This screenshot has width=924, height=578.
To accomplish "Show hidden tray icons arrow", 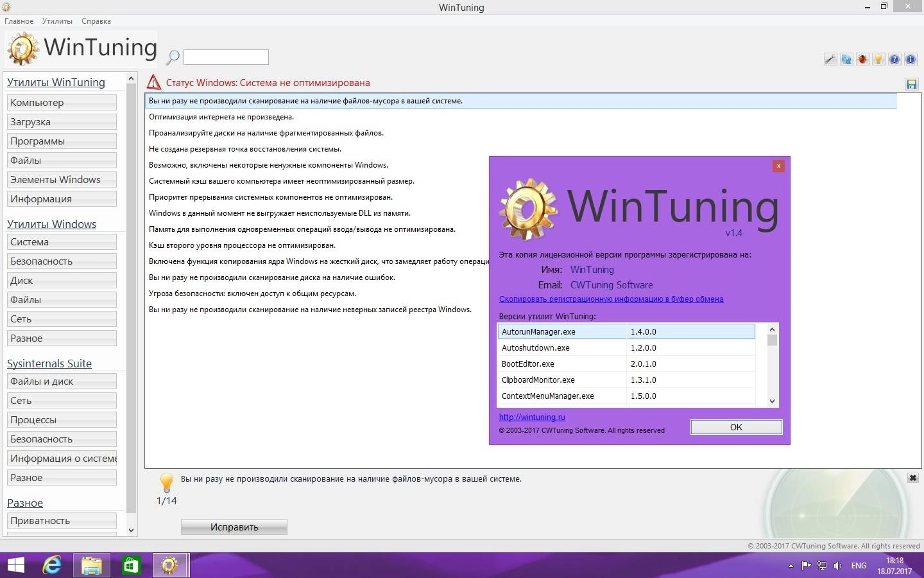I will point(791,566).
